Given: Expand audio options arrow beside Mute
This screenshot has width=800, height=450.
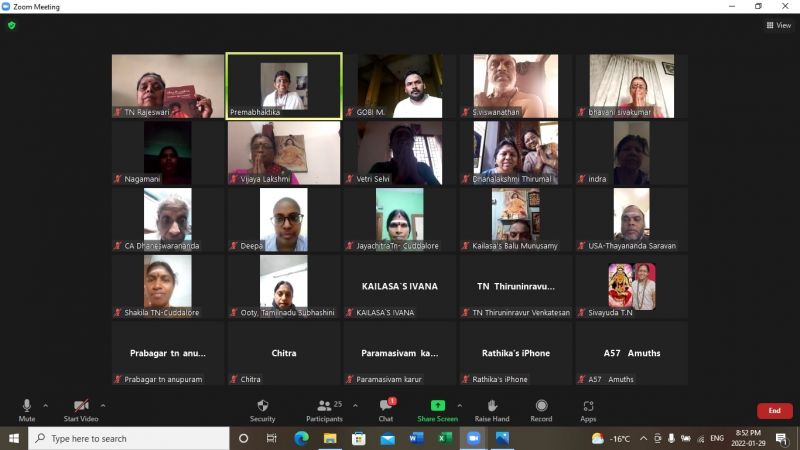Looking at the screenshot, I should (x=45, y=406).
